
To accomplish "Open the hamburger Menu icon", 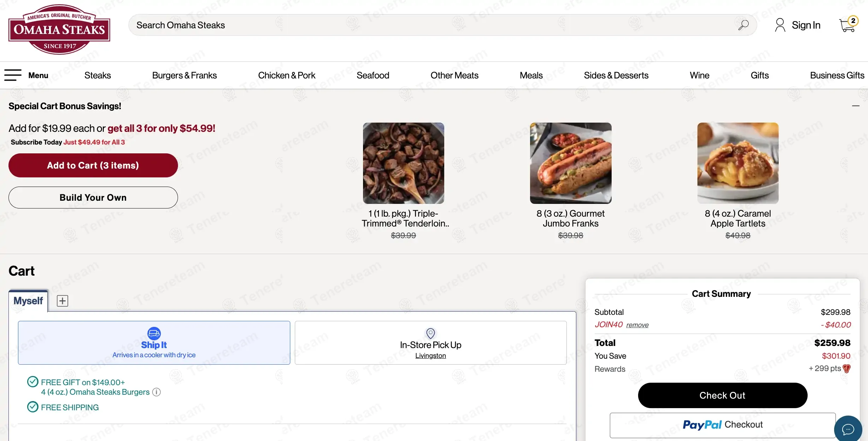I will [x=13, y=75].
